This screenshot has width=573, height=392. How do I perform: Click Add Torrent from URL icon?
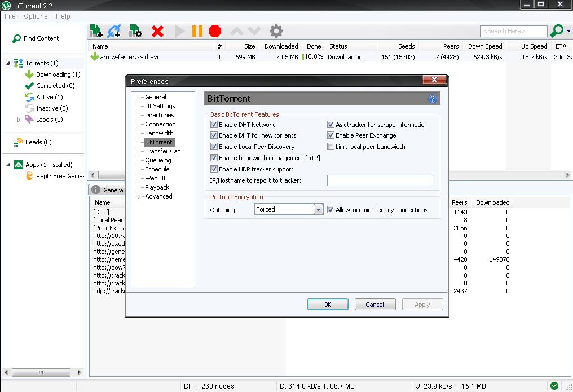tap(114, 30)
